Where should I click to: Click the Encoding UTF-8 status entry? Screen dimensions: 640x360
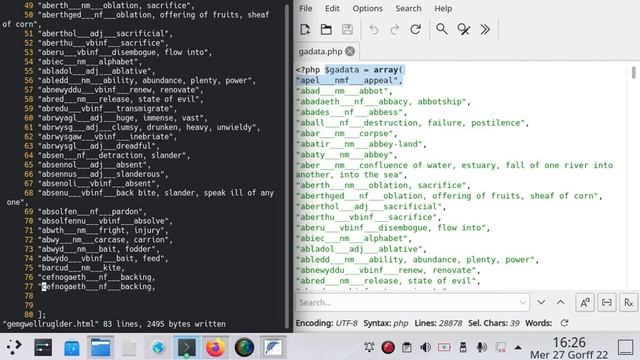[326, 323]
